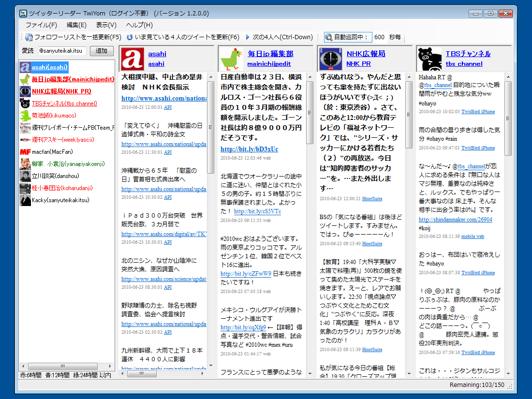
Task: Open the mainichijpedit screen name link
Action: 269,64
